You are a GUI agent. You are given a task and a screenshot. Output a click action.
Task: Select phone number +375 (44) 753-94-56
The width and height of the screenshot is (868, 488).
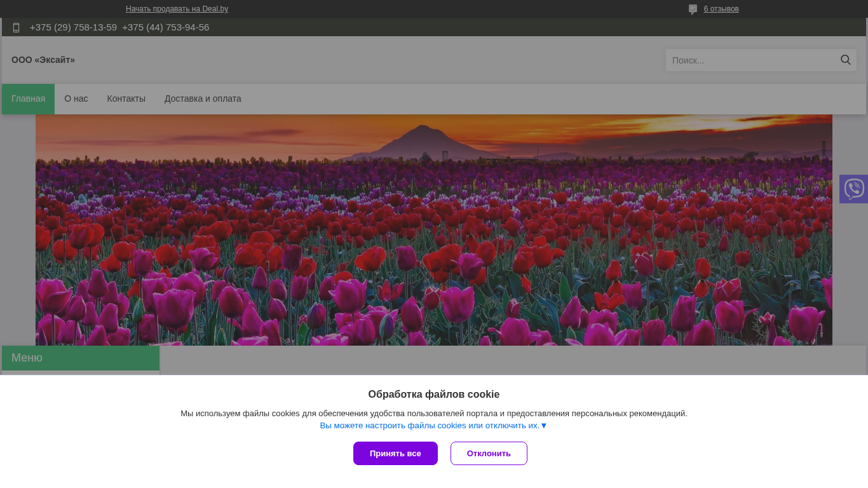(165, 27)
